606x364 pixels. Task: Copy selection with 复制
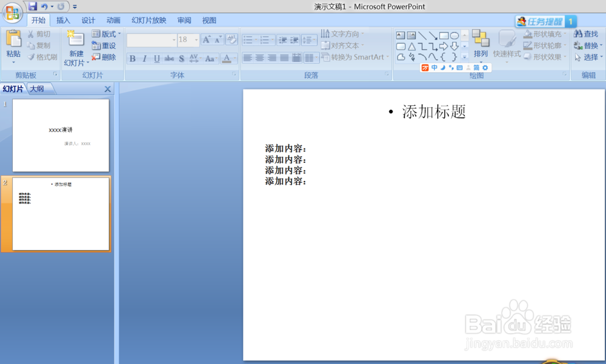click(39, 45)
